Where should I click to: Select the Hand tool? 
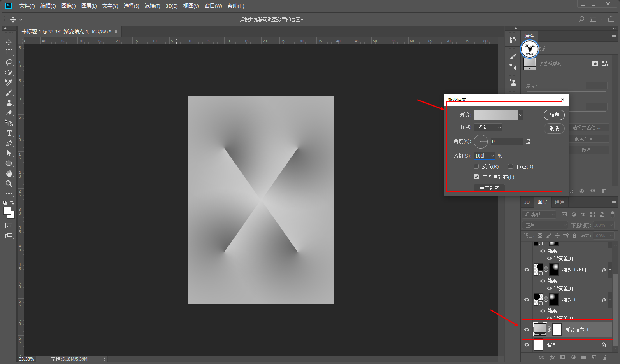9,173
